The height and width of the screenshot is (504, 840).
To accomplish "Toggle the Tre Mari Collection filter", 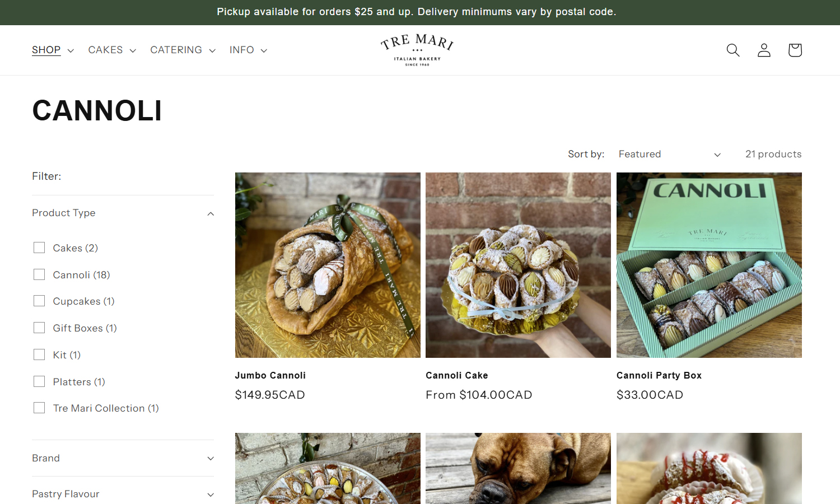I will coord(39,408).
